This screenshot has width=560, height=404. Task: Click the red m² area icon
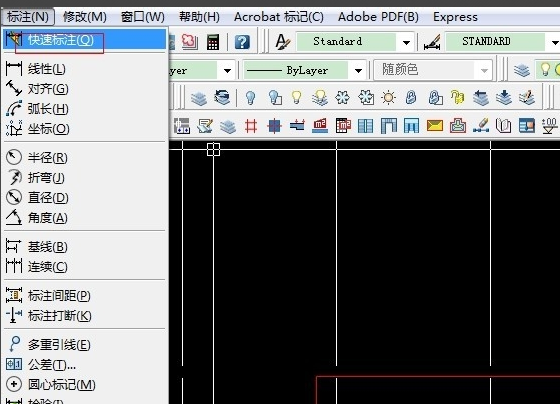tap(320, 126)
